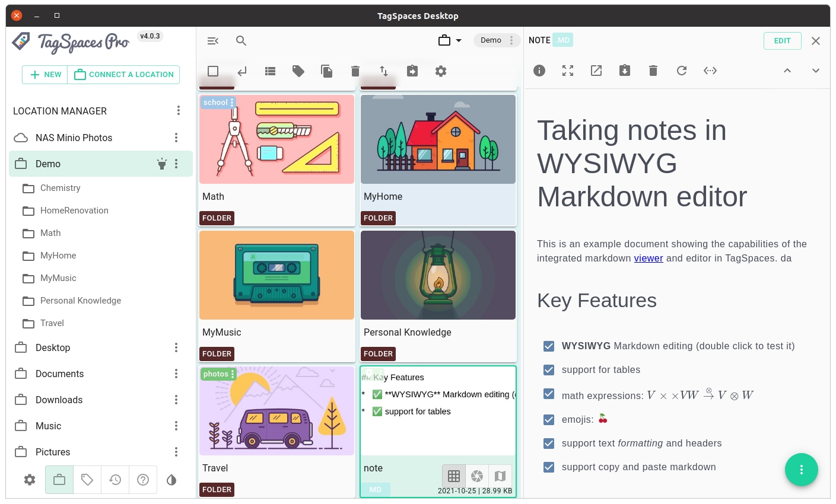The height and width of the screenshot is (504, 836).
Task: Uncheck the text formatting and headers checkbox
Action: coord(549,444)
